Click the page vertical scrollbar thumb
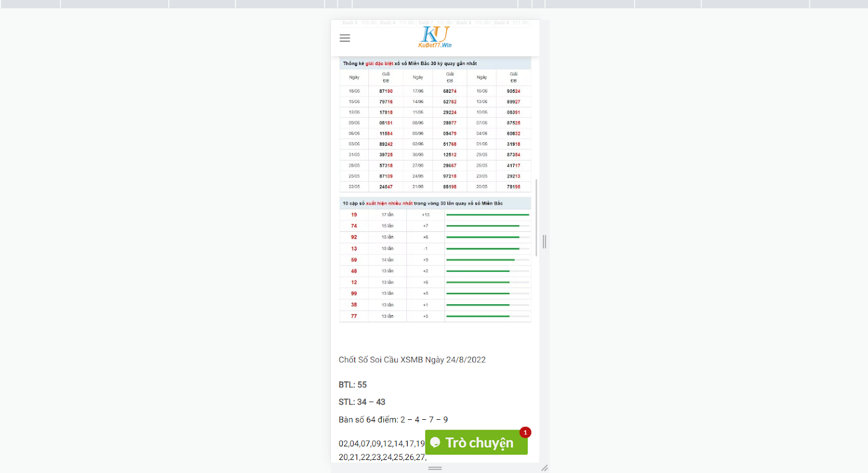This screenshot has height=473, width=868. coord(537,218)
